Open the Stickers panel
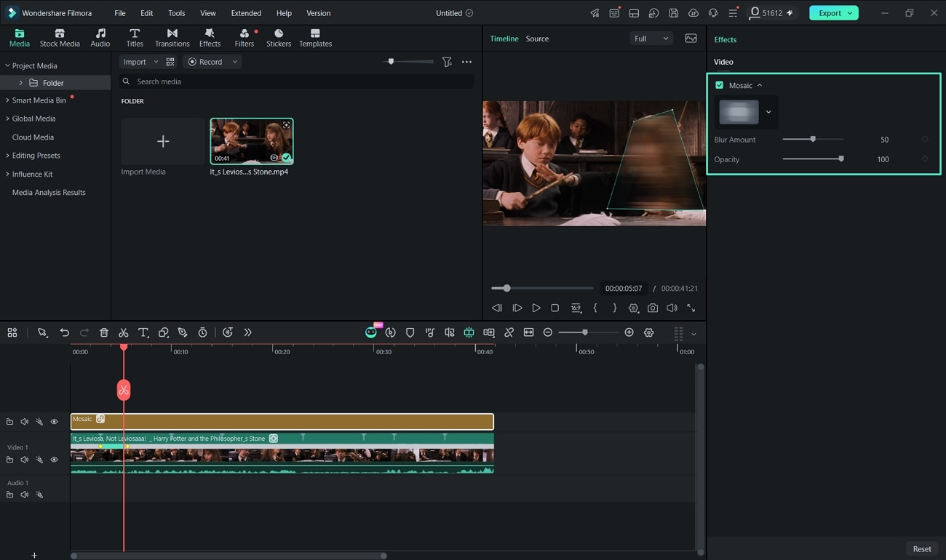This screenshot has height=560, width=946. pos(279,38)
